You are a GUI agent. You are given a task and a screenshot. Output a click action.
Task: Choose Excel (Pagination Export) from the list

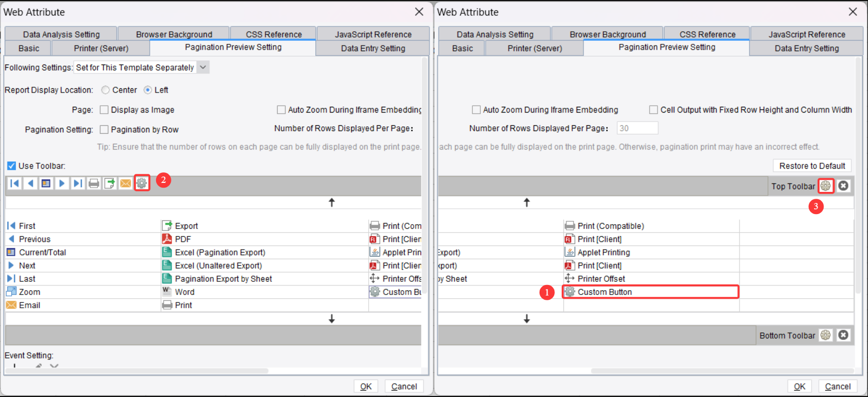pos(264,252)
